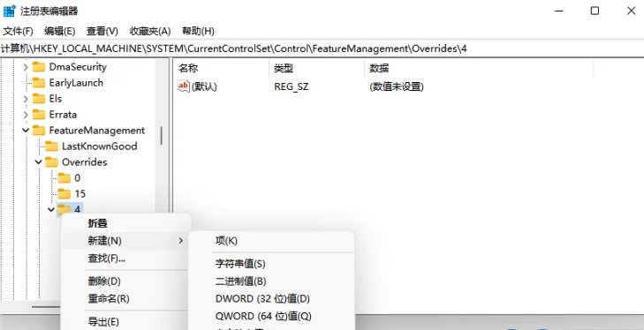
Task: Click the folder icon of key 0
Action: pos(64,178)
